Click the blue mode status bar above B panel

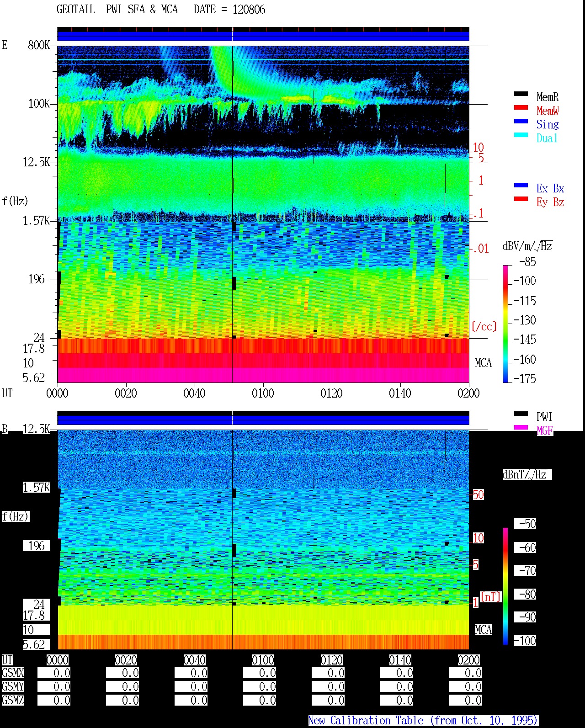pos(263,420)
